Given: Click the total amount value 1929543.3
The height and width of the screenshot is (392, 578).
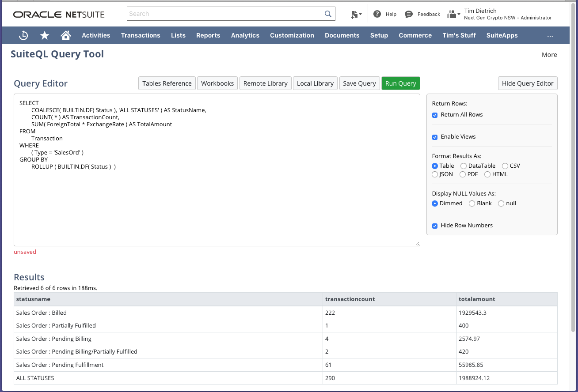Looking at the screenshot, I should (x=474, y=313).
